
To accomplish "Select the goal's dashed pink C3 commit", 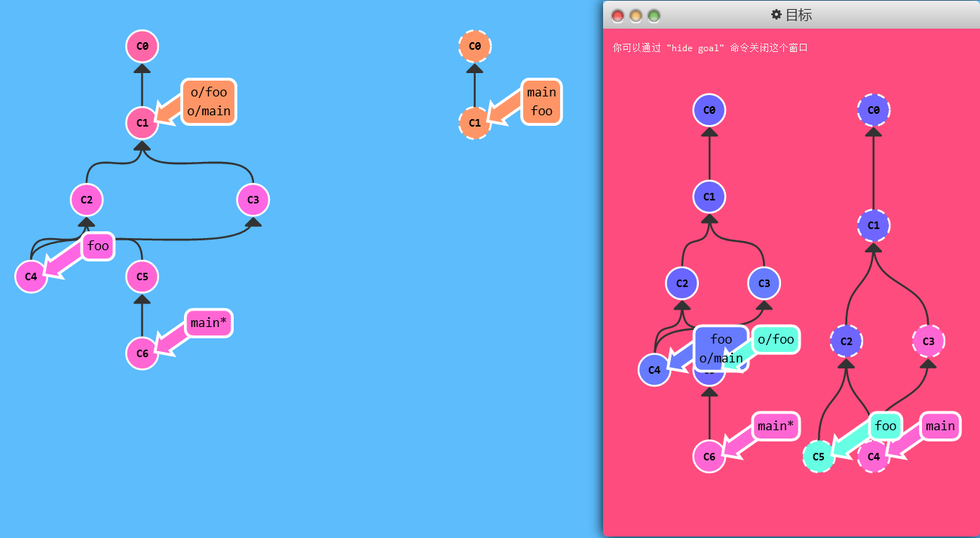I will coord(928,341).
